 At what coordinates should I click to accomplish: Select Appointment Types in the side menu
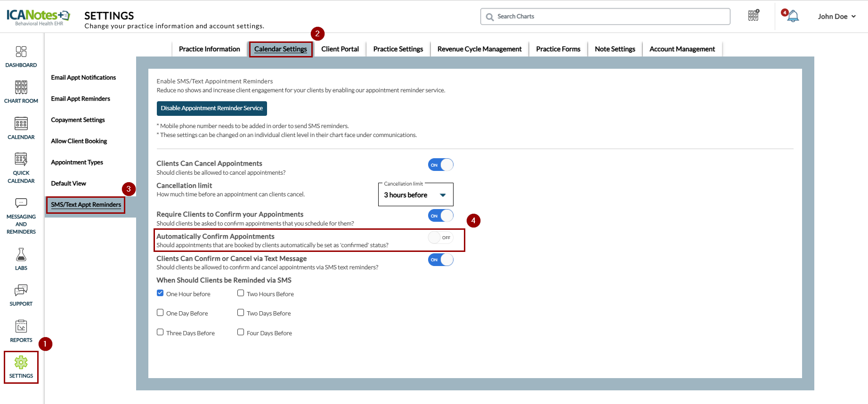point(77,162)
